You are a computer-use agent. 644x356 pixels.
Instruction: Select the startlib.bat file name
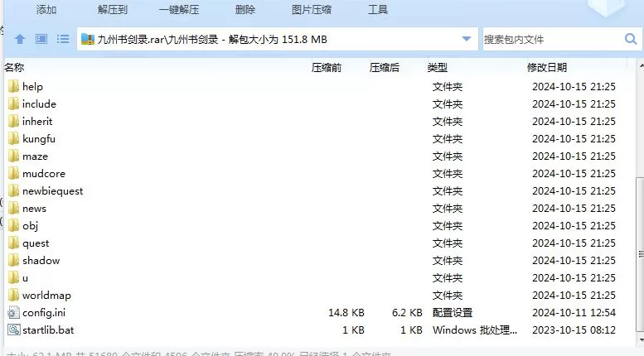[x=48, y=330]
